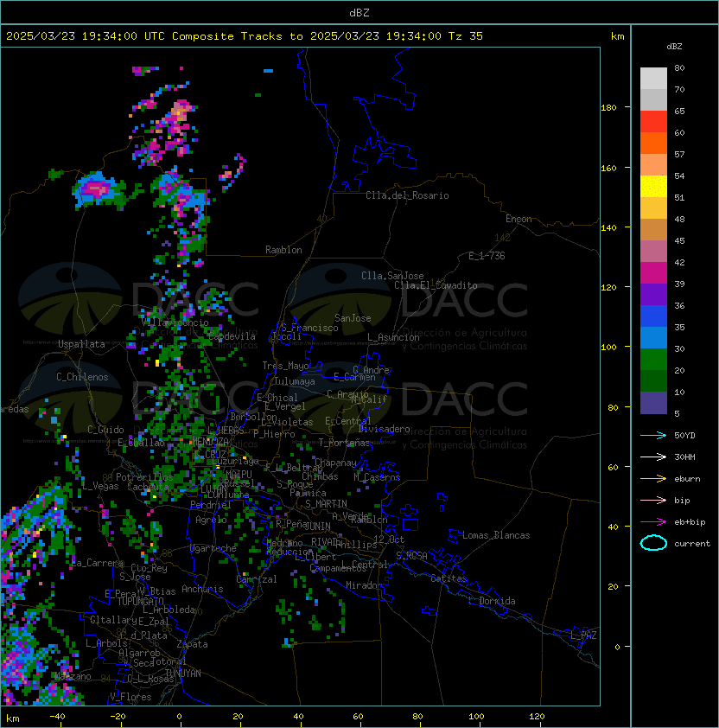The width and height of the screenshot is (719, 728).
Task: Choose the green swatch between 30 and 20
Action: point(653,360)
